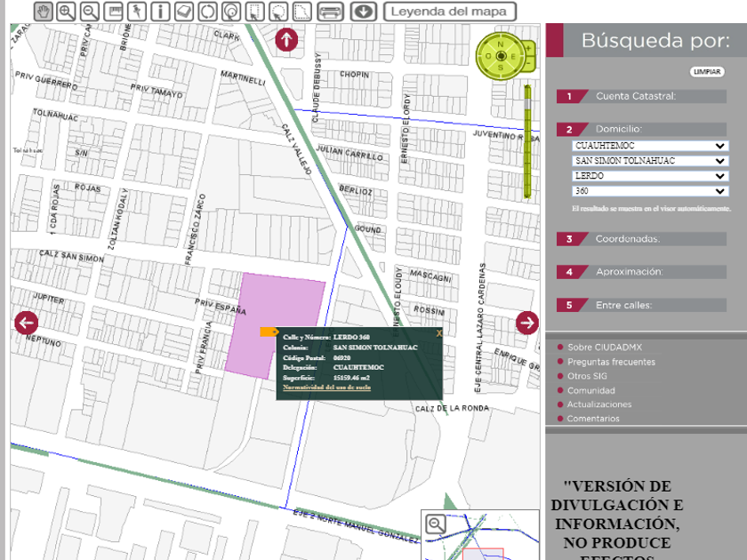The width and height of the screenshot is (747, 560).
Task: Click the LIMPIAR button
Action: pos(707,72)
